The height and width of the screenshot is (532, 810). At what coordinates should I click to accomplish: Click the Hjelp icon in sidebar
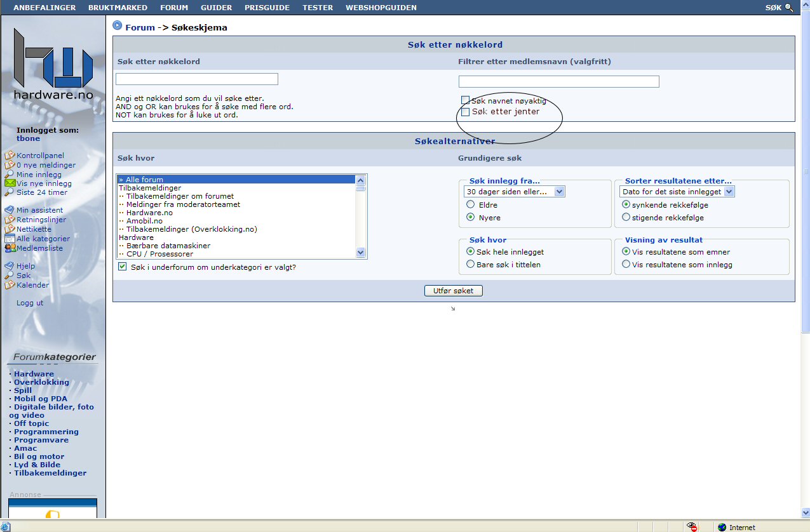pos(10,266)
